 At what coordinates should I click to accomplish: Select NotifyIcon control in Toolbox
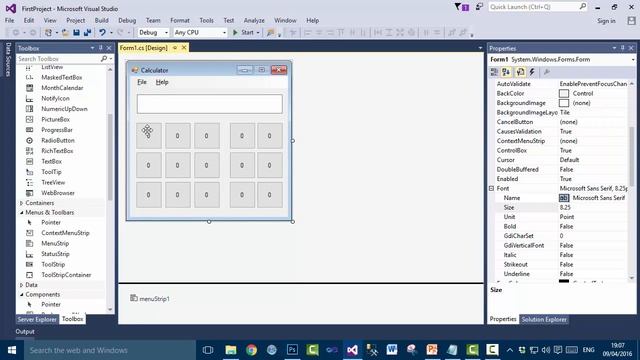click(x=55, y=98)
